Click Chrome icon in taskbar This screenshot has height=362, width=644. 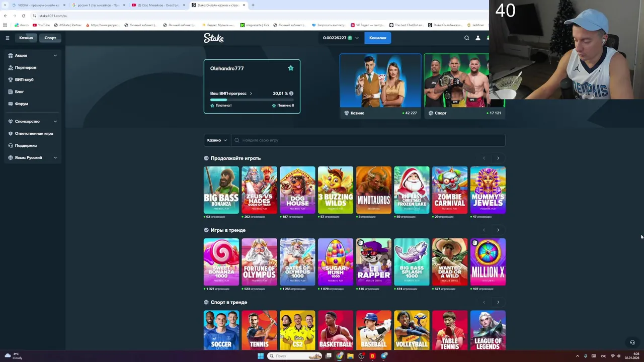tap(340, 356)
